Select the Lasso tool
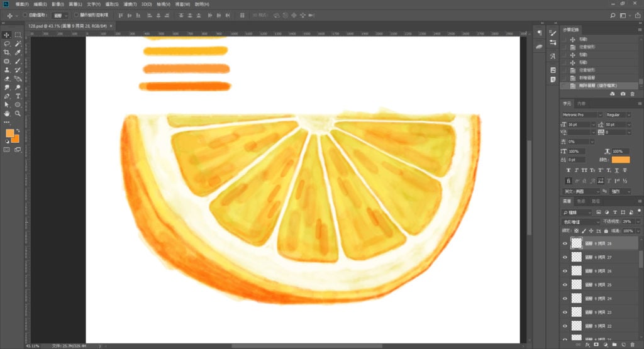Image resolution: width=644 pixels, height=349 pixels. coord(6,43)
